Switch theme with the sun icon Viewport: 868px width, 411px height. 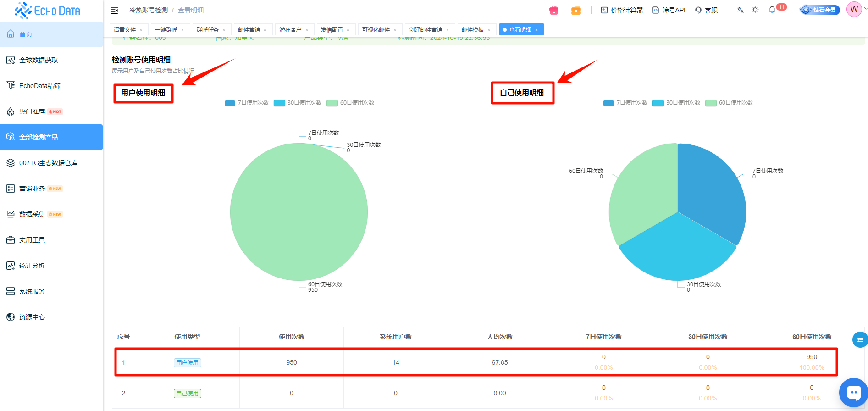click(755, 10)
